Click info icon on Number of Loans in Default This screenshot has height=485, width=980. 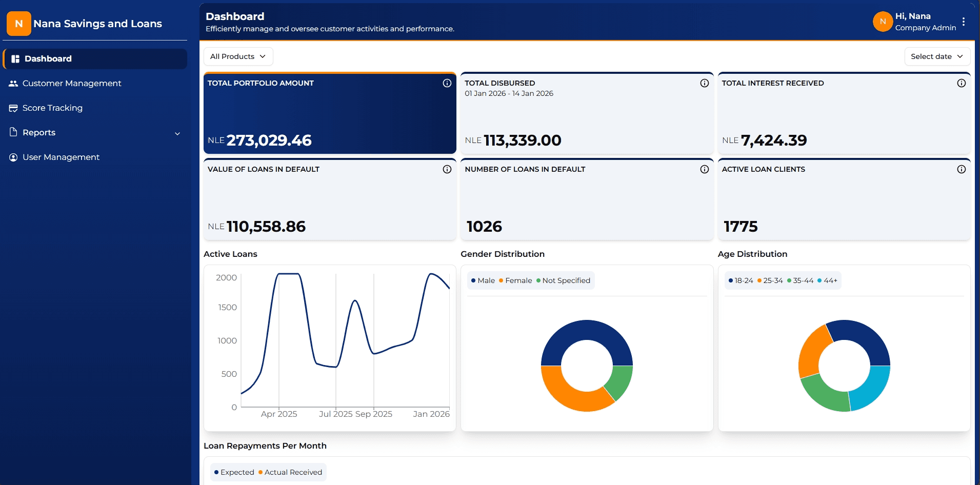704,169
